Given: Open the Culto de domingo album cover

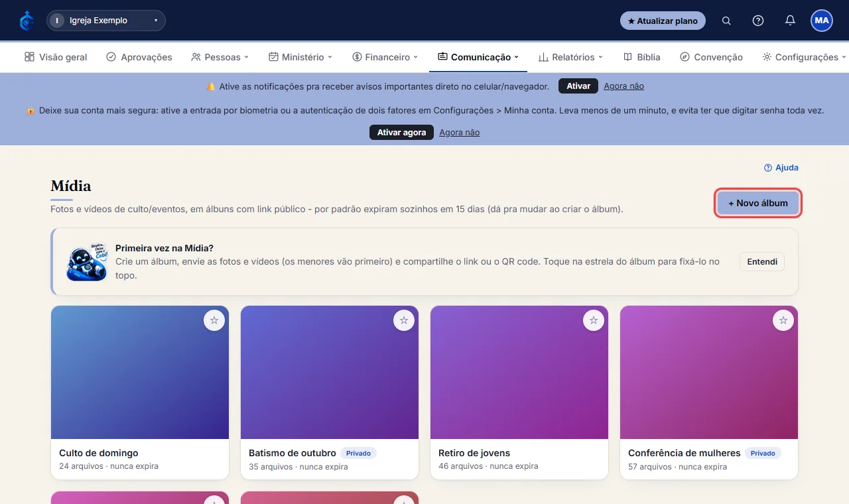Looking at the screenshot, I should (140, 372).
